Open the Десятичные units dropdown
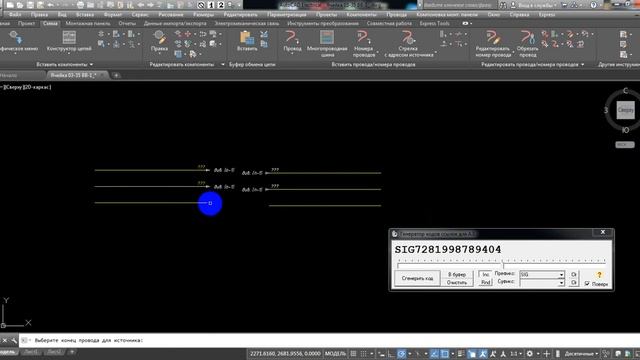Viewport: 640px width, 360px height. tap(581, 353)
